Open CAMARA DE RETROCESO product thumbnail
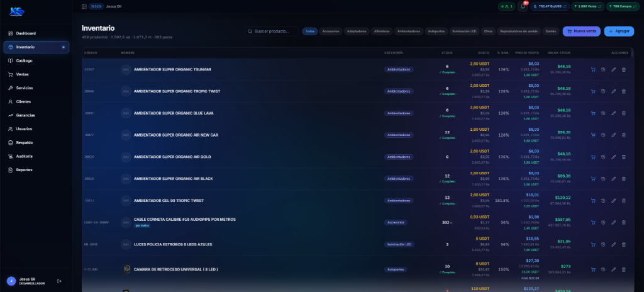Screen dimensions: 644x292 126,269
